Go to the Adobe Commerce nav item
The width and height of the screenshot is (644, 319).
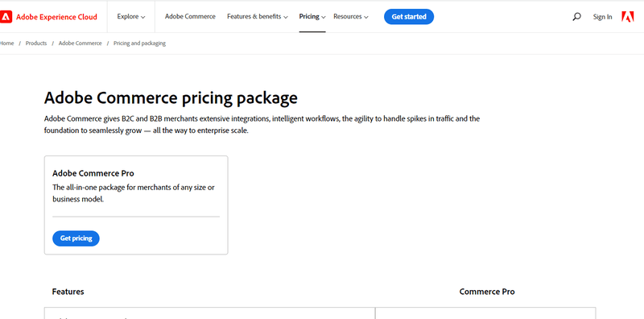[190, 17]
